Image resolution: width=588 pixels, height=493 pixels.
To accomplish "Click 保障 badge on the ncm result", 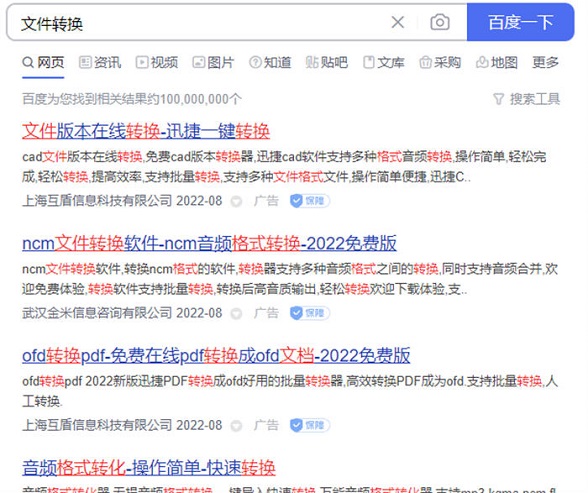I will point(310,313).
